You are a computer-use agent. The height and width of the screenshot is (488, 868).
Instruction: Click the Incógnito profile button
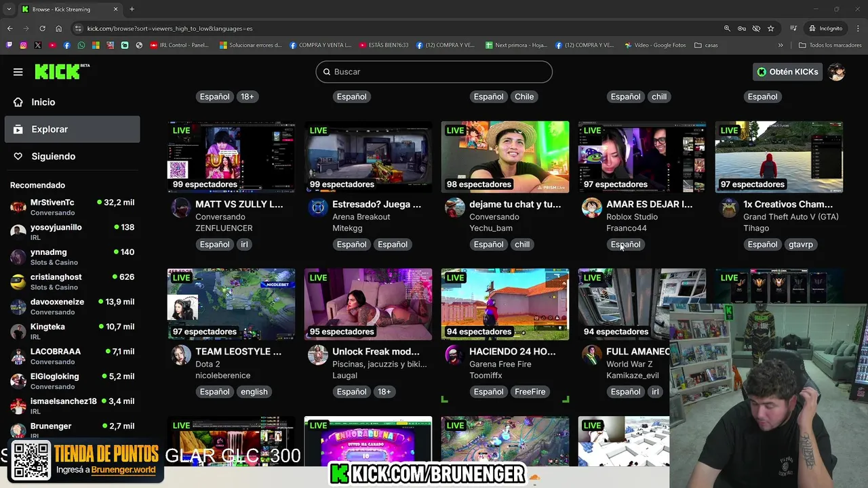click(825, 28)
